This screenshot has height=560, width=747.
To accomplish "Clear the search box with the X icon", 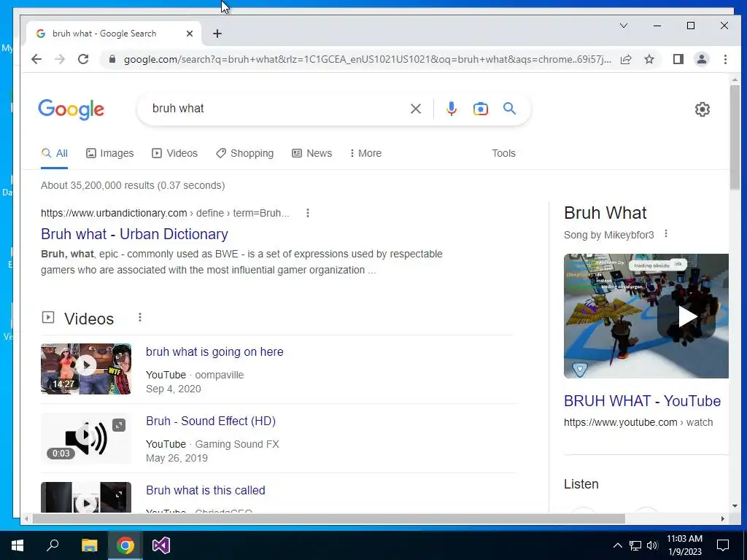I will pos(415,109).
